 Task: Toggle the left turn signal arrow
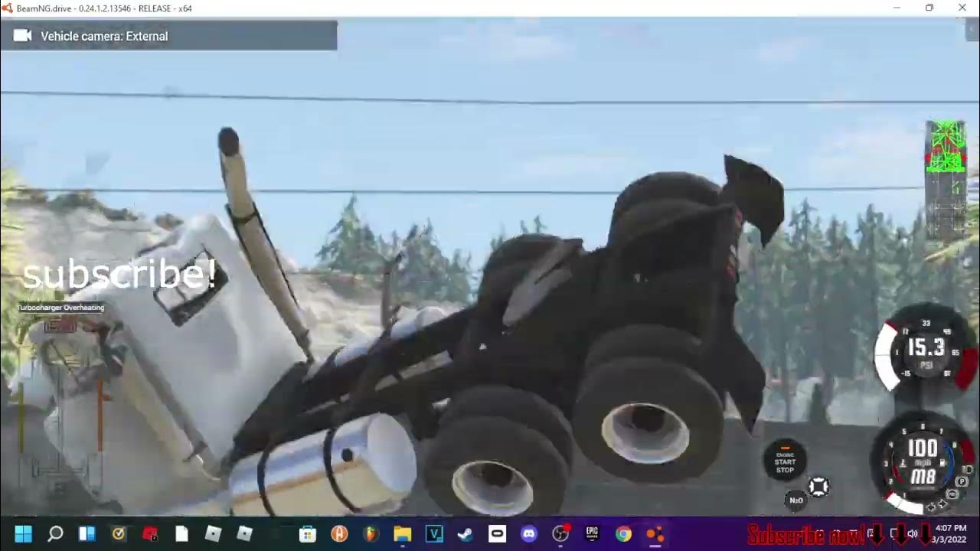[931, 507]
